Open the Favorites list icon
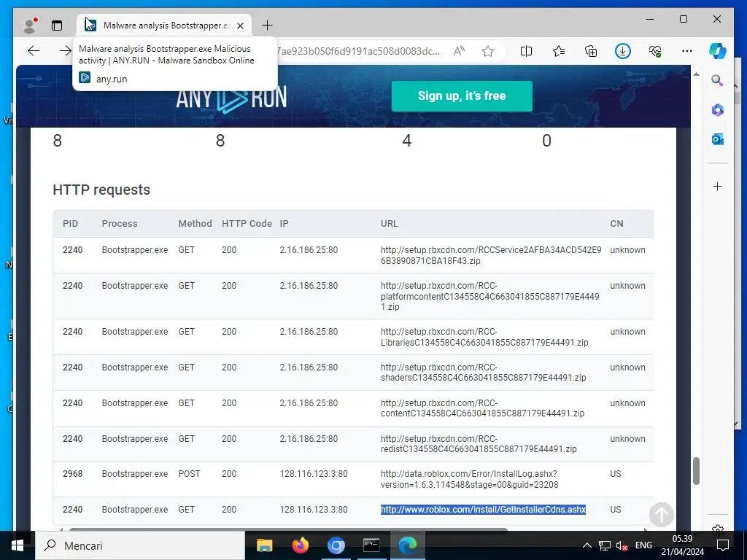The image size is (747, 560). pyautogui.click(x=558, y=51)
